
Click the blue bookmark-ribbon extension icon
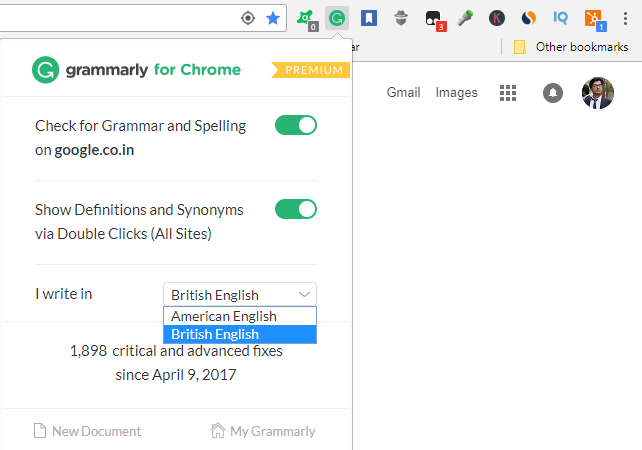click(369, 18)
